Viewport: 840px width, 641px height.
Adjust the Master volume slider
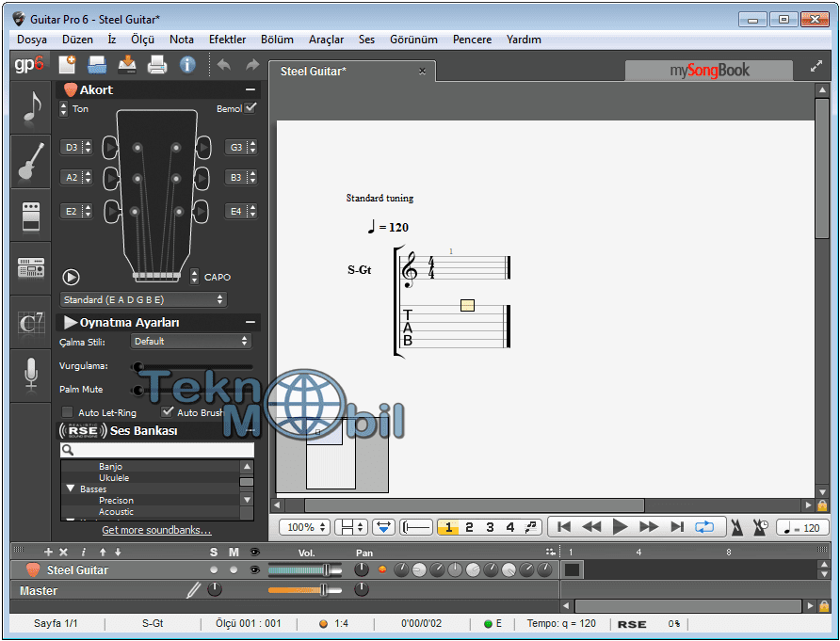pos(304,590)
